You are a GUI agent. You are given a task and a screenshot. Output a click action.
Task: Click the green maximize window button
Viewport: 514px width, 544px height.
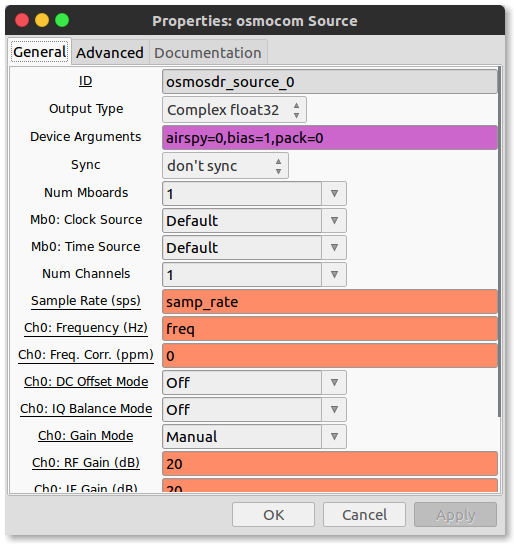pyautogui.click(x=62, y=20)
